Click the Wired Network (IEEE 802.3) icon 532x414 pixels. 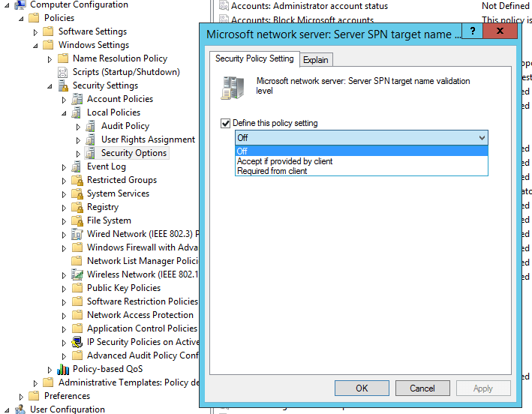(77, 234)
